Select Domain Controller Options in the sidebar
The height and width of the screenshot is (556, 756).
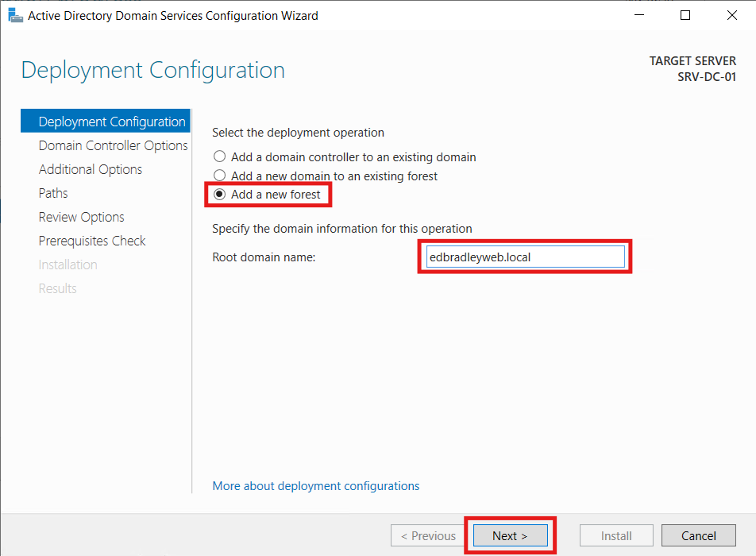click(x=113, y=145)
